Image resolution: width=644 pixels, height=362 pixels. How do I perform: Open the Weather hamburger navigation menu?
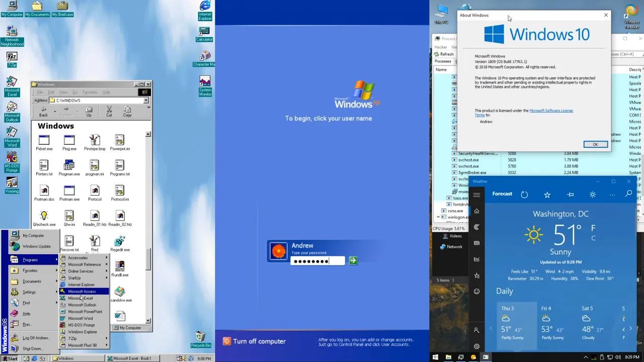coord(476,195)
